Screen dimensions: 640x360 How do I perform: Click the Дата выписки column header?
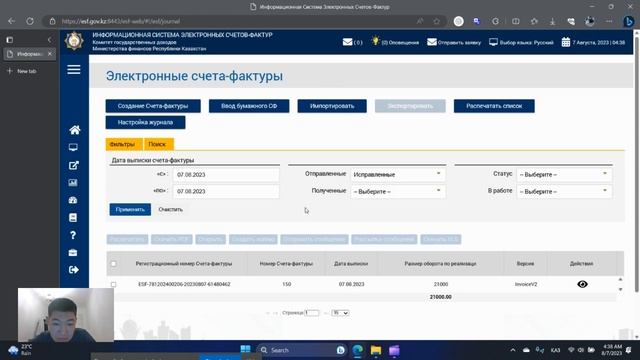pos(351,264)
